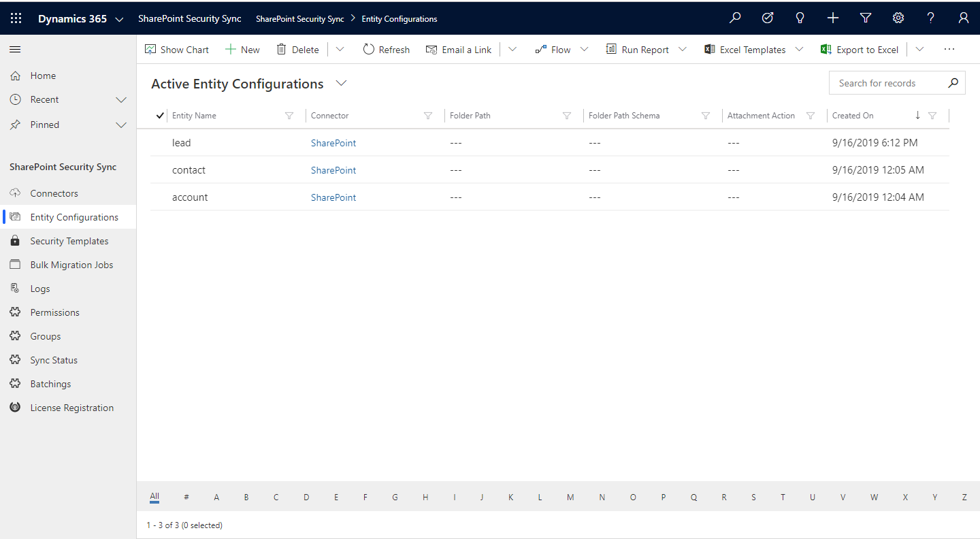
Task: Open the settings gear icon
Action: [x=898, y=18]
